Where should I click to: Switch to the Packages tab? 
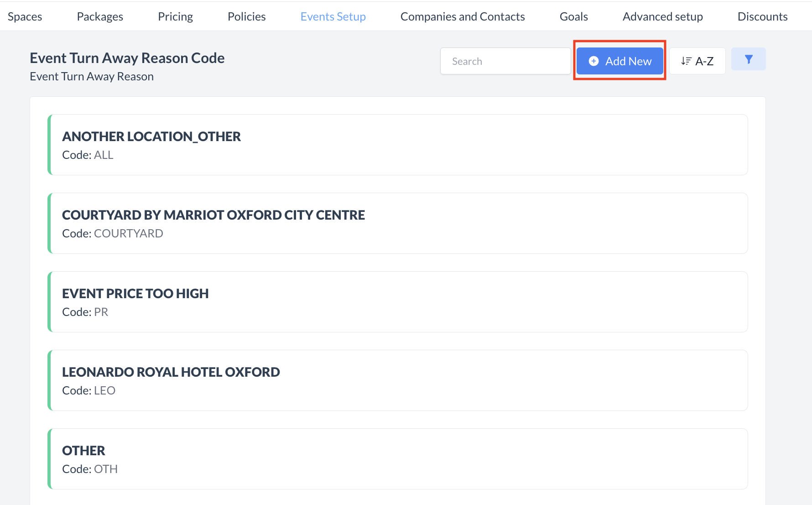coord(100,16)
